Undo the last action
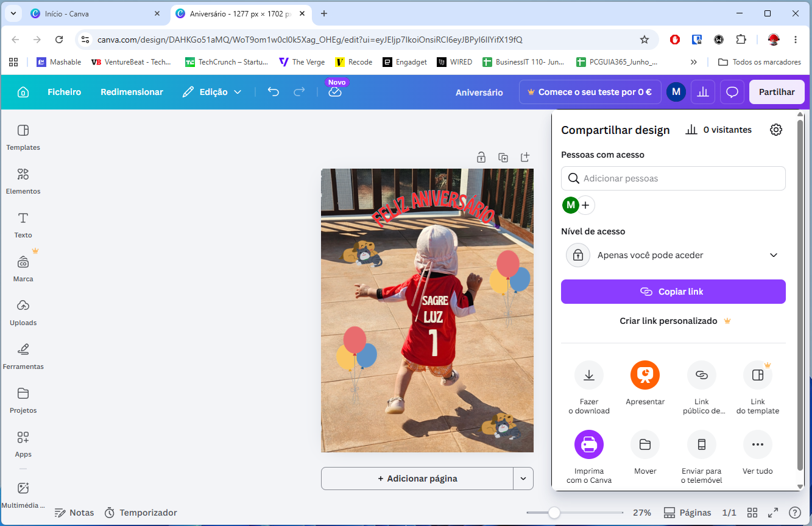This screenshot has height=526, width=812. click(x=274, y=92)
